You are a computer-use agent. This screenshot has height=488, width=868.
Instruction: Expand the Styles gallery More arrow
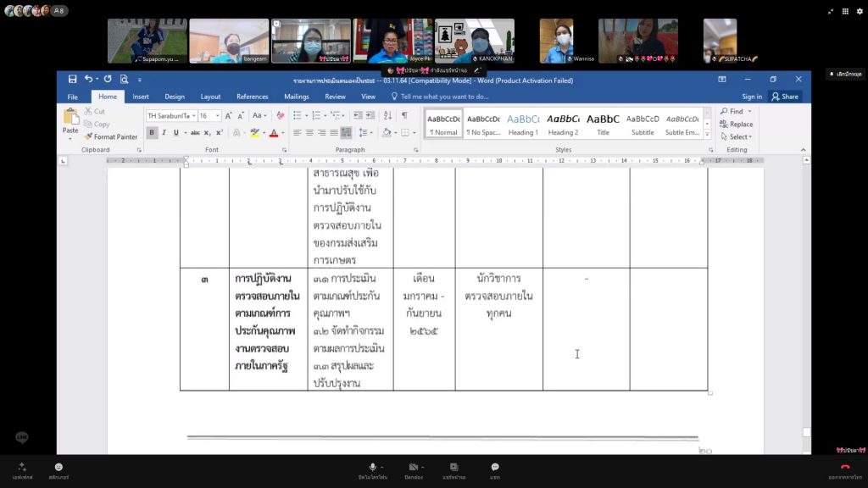(x=704, y=133)
